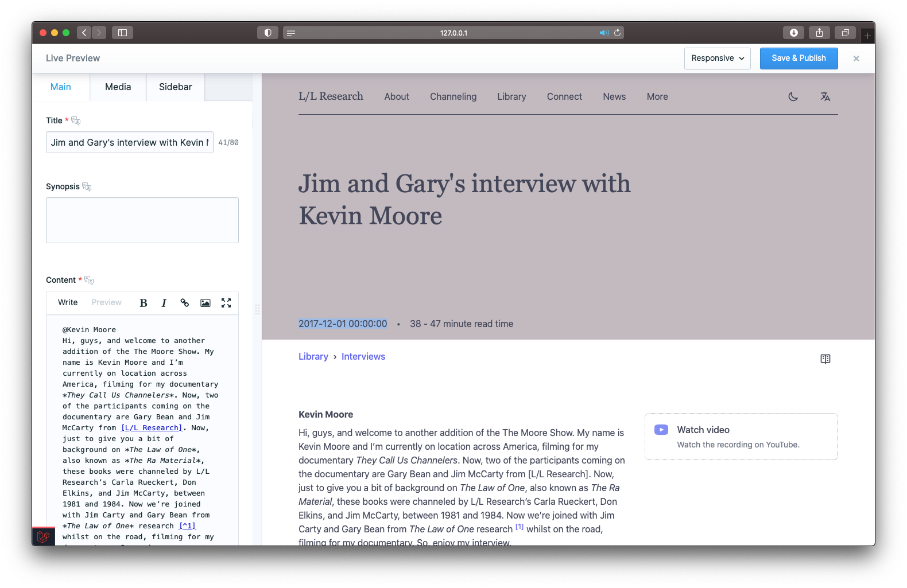Click Save & Publish button
Image resolution: width=907 pixels, height=588 pixels.
pos(799,59)
